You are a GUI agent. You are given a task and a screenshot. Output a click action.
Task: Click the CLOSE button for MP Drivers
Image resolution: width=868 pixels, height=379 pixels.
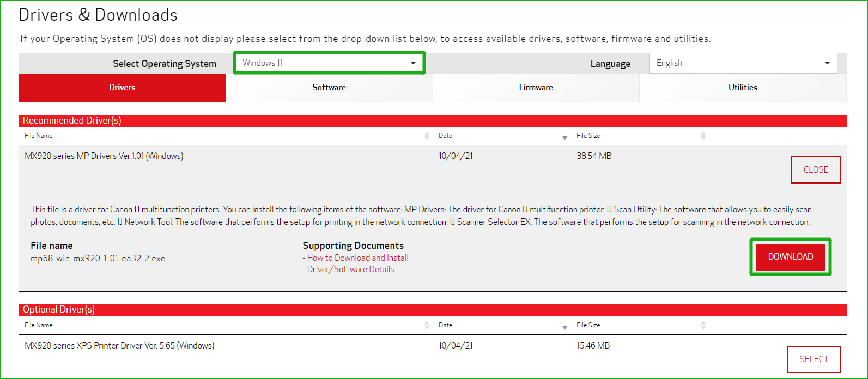(816, 170)
